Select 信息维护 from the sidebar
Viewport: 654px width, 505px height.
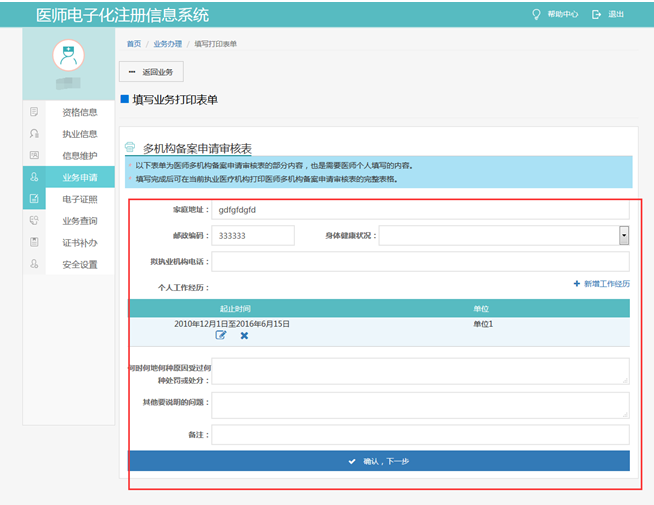pyautogui.click(x=80, y=156)
